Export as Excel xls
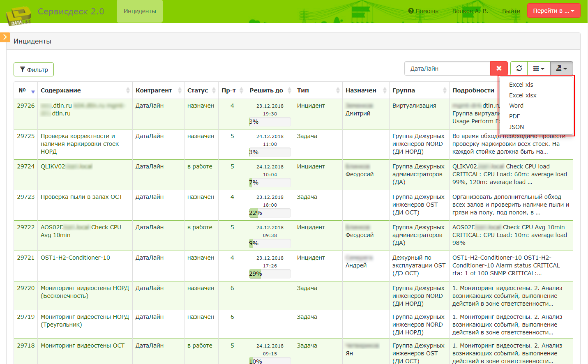The height and width of the screenshot is (364, 588). 521,85
